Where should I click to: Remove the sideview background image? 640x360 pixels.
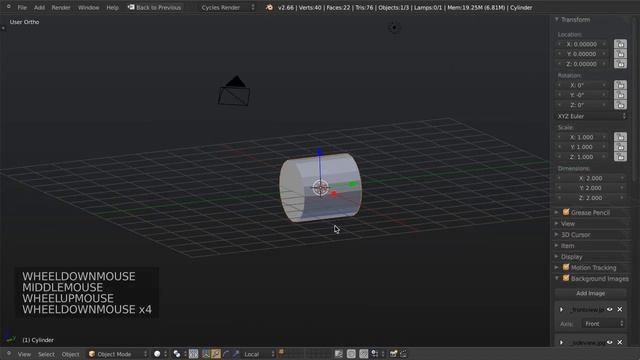tap(620, 342)
